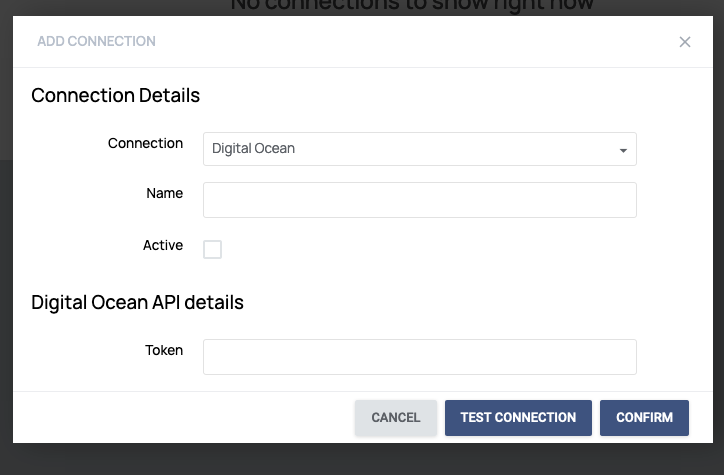
Task: Open the Connection dropdown showing Digital Ocean
Action: (x=420, y=149)
